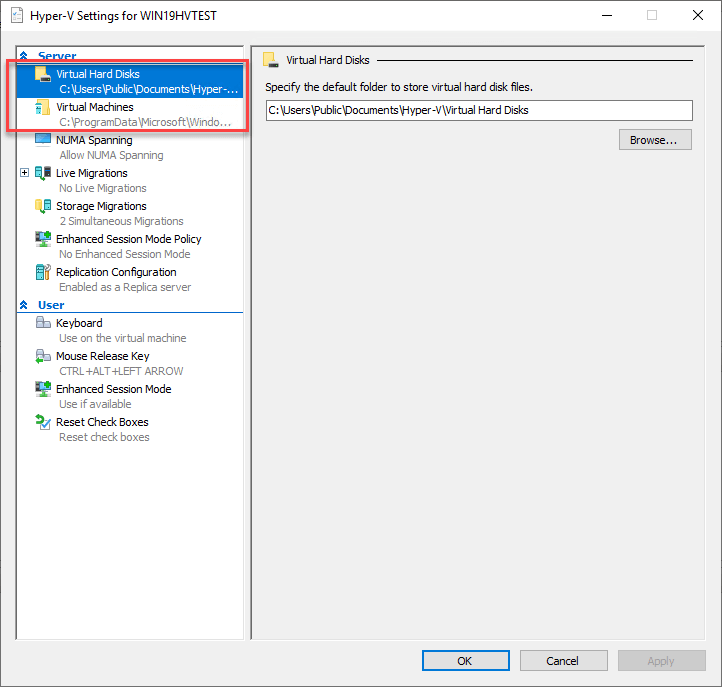Image resolution: width=722 pixels, height=687 pixels.
Task: Click the Cancel button
Action: point(564,661)
